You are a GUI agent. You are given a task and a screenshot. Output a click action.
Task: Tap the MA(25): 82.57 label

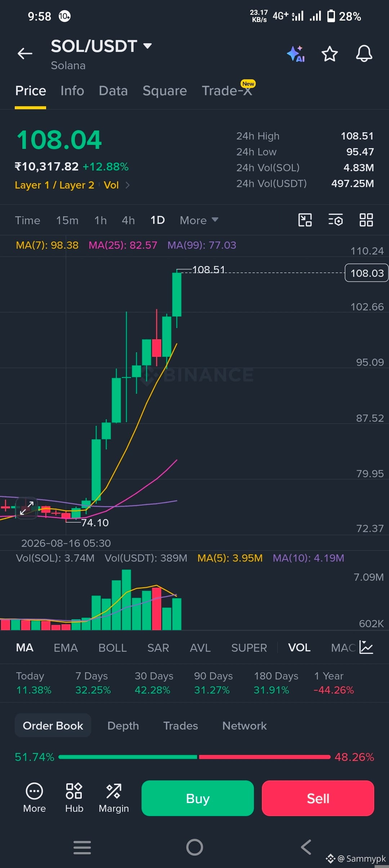pos(123,245)
